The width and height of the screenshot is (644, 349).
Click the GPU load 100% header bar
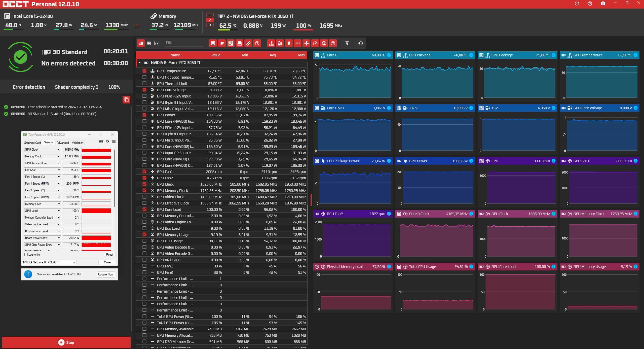point(303,30)
